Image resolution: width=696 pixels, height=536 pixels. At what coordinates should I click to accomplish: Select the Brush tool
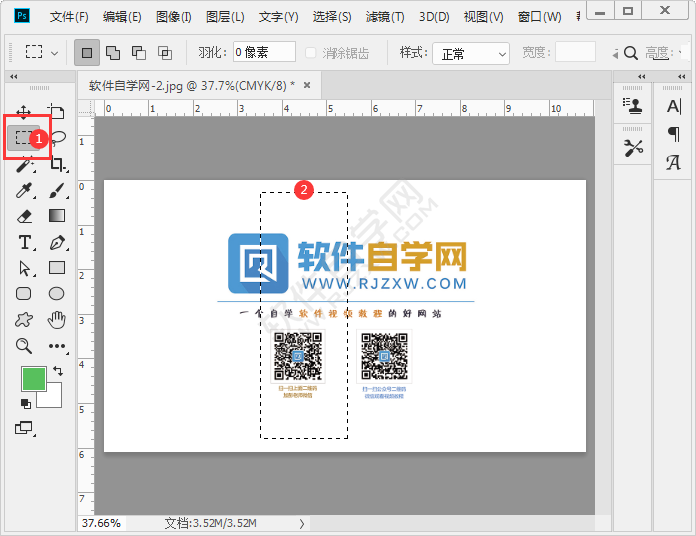(x=57, y=190)
